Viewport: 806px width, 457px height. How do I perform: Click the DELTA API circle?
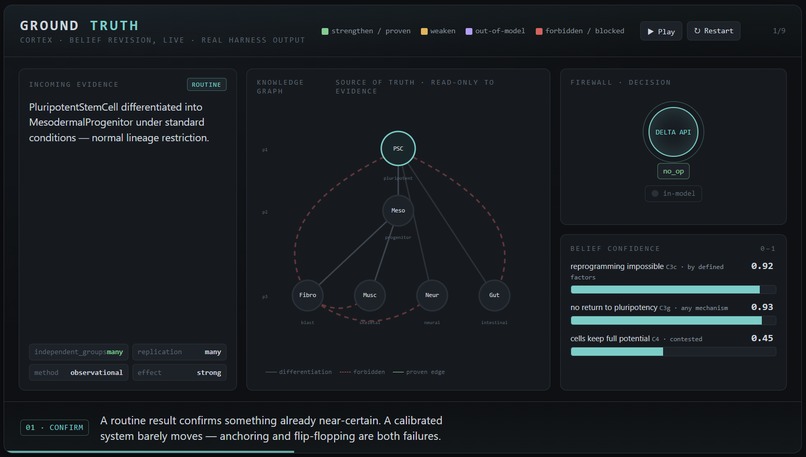click(x=673, y=132)
